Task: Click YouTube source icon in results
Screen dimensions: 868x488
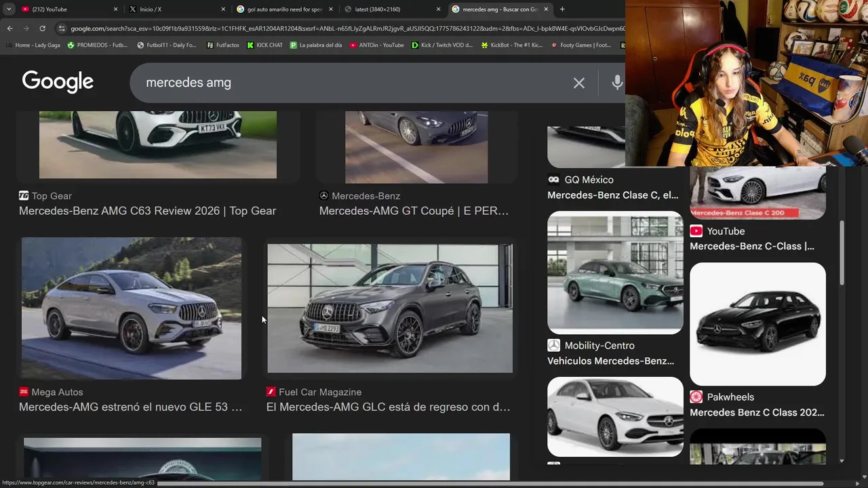Action: [696, 231]
